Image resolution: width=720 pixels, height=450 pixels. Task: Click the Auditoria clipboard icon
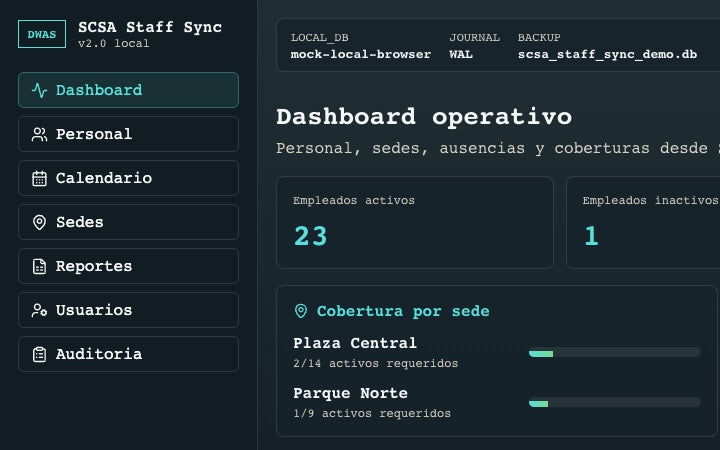tap(39, 354)
